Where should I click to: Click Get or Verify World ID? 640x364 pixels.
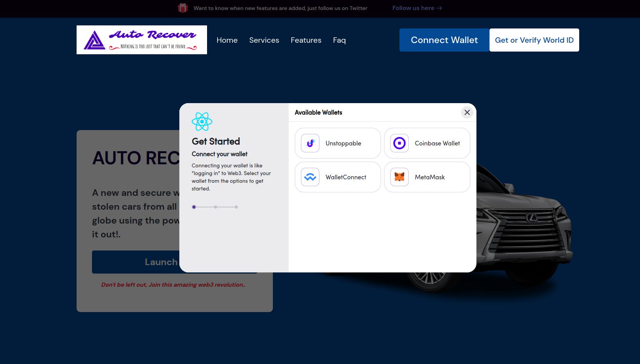pyautogui.click(x=534, y=40)
